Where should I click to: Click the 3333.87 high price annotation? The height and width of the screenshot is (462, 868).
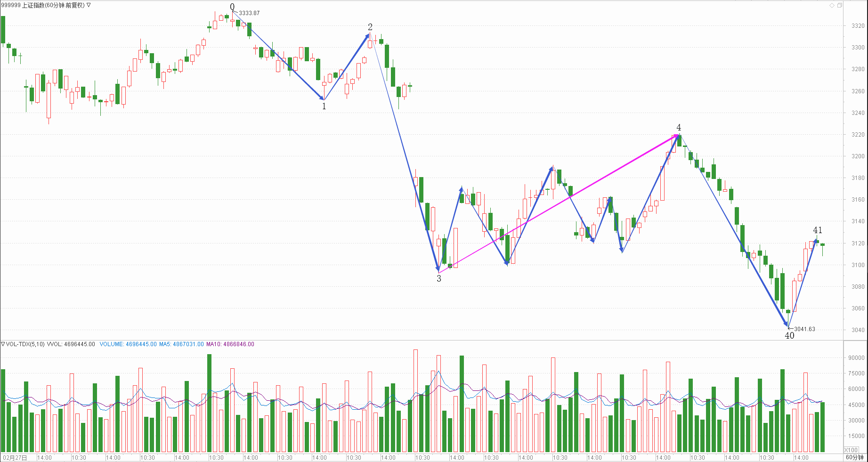tap(249, 13)
